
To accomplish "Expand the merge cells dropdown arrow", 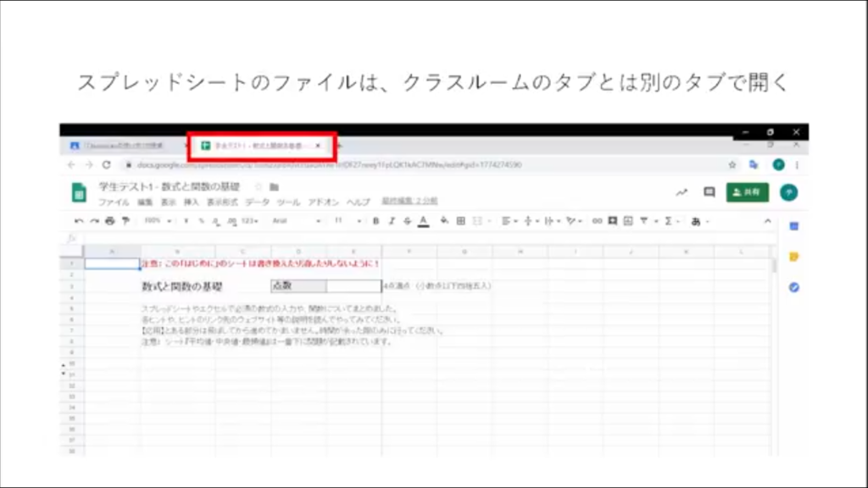I will click(489, 221).
